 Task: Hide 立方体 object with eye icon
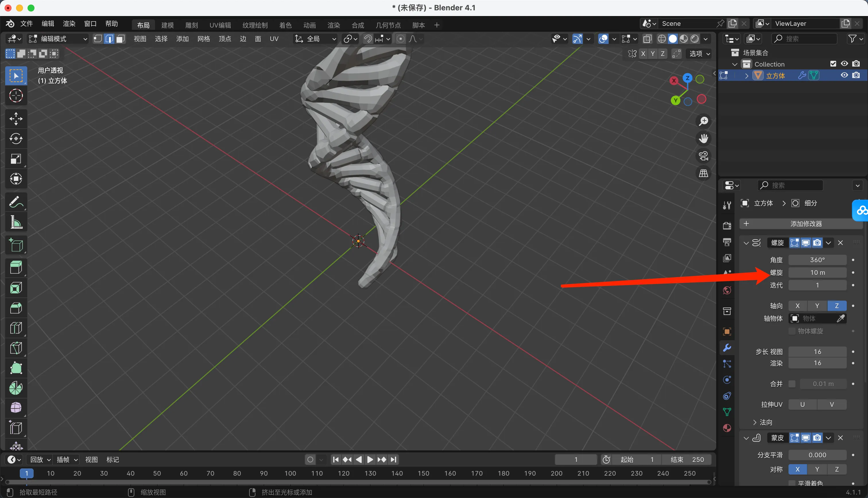pyautogui.click(x=844, y=75)
